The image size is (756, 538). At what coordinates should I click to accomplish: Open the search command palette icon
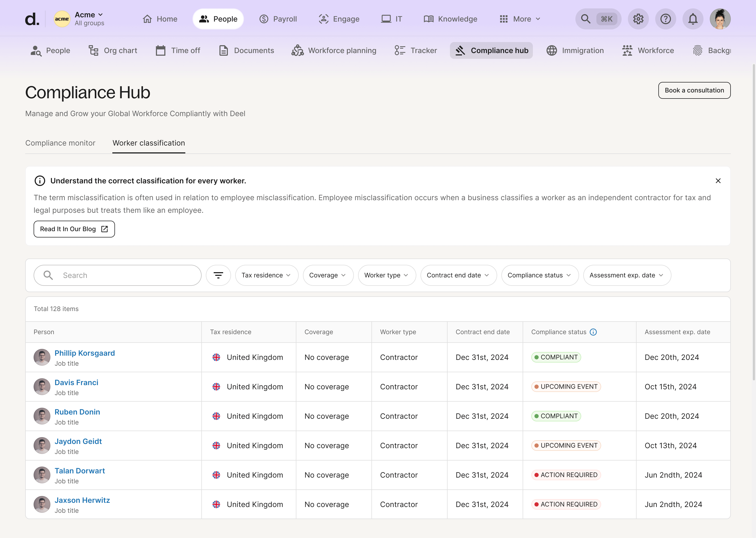point(598,19)
